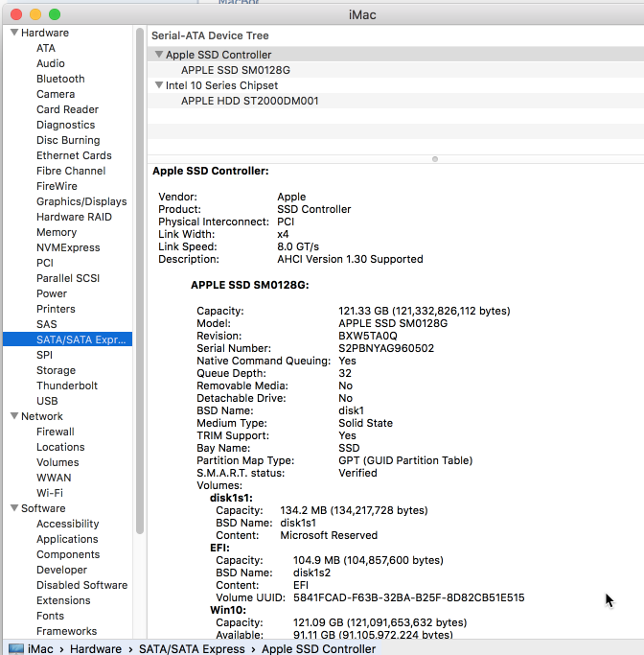Close the iMac window with red button
644x655 pixels.
[16, 14]
